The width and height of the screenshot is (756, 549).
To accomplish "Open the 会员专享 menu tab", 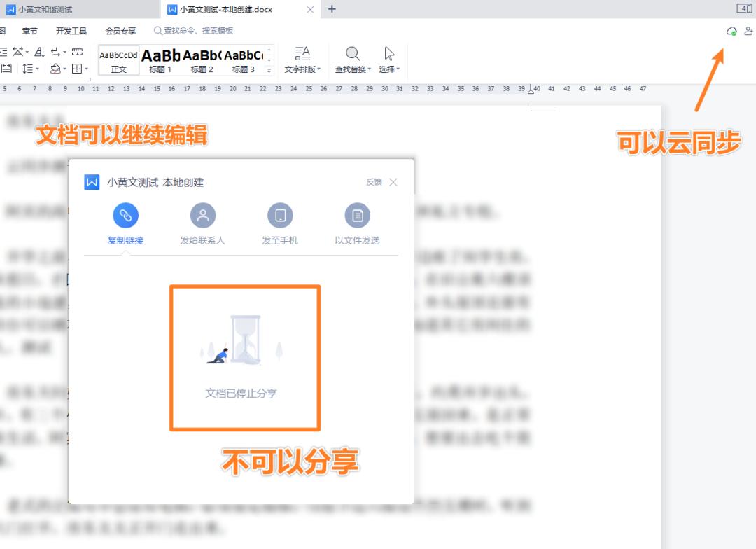I will [x=120, y=31].
